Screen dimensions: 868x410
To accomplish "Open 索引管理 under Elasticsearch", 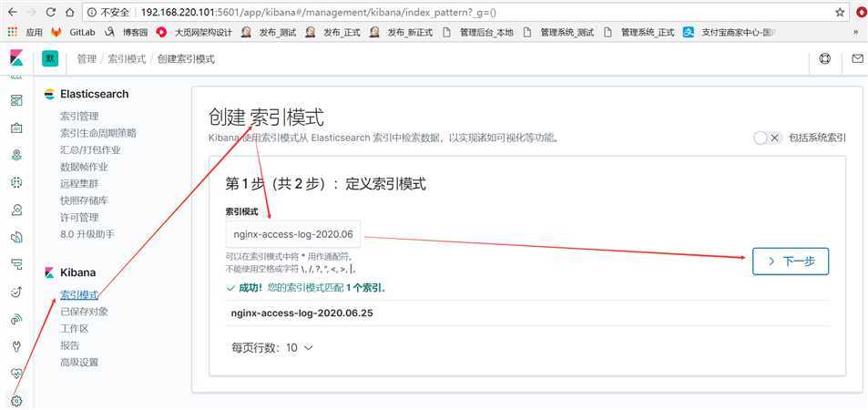I will coord(79,117).
